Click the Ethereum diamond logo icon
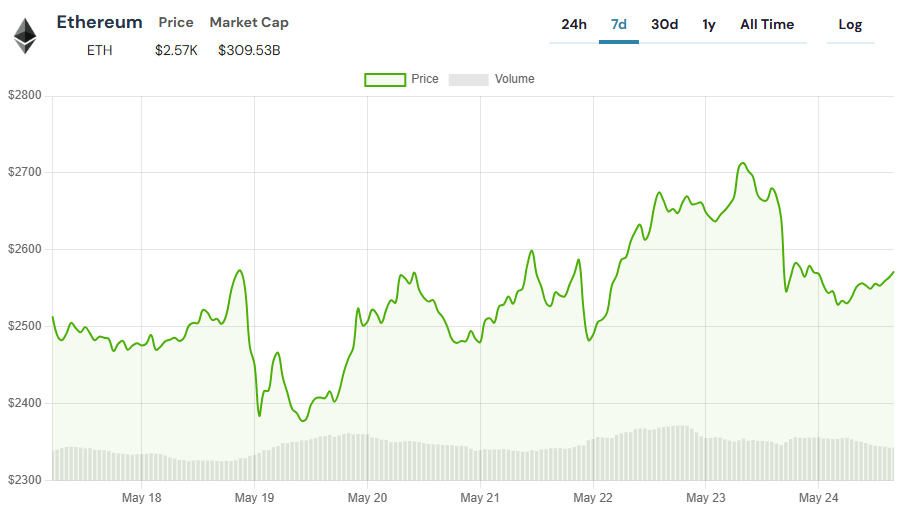Screen dimensions: 915x507 (x=24, y=36)
